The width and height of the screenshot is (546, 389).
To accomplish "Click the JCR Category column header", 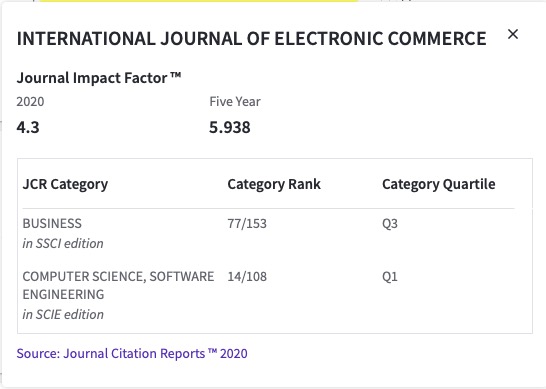I will tap(65, 184).
